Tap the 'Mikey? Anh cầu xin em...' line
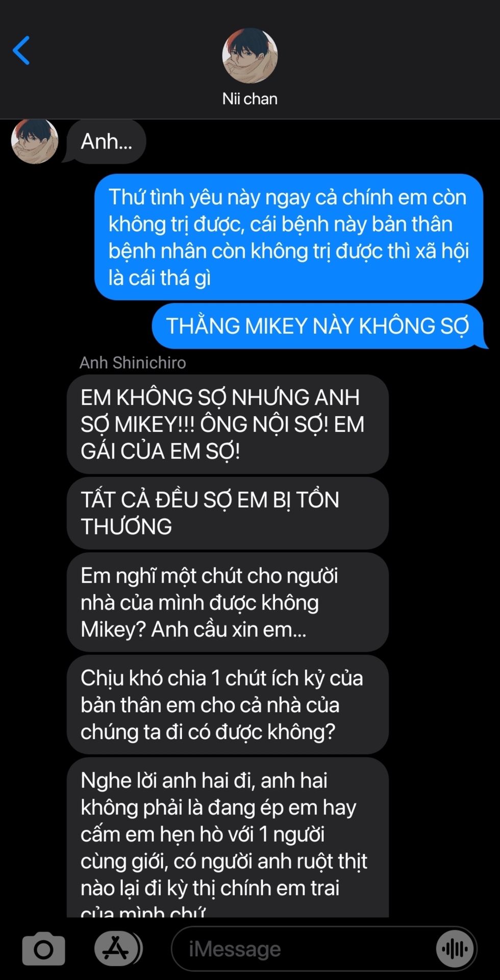This screenshot has height=980, width=500. pyautogui.click(x=193, y=629)
